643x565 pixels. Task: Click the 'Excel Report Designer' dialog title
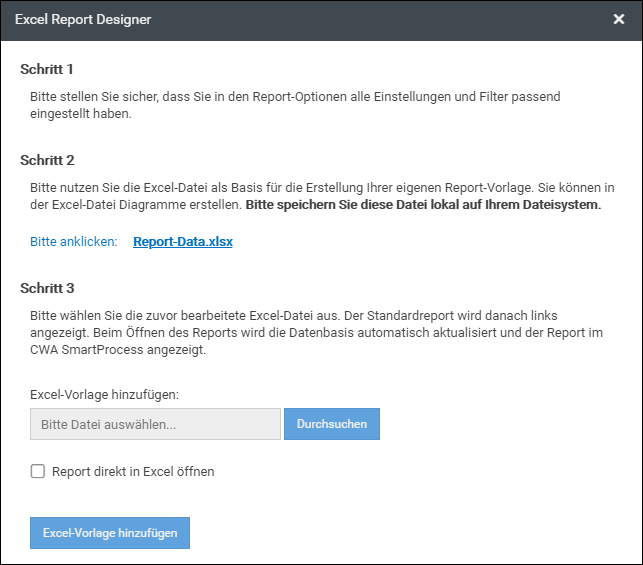pyautogui.click(x=83, y=19)
